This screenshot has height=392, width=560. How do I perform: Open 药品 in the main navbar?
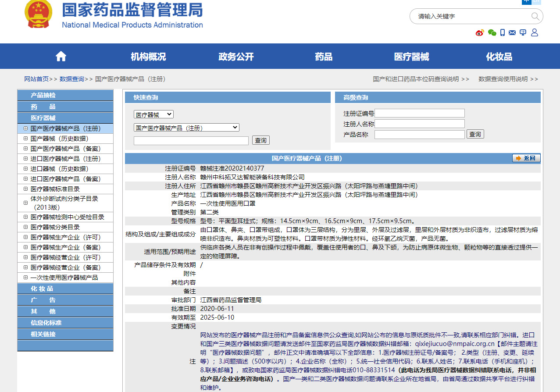pyautogui.click(x=324, y=57)
